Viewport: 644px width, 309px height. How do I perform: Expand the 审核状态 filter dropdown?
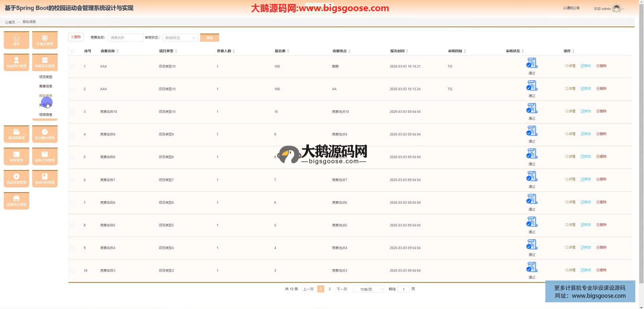point(180,38)
